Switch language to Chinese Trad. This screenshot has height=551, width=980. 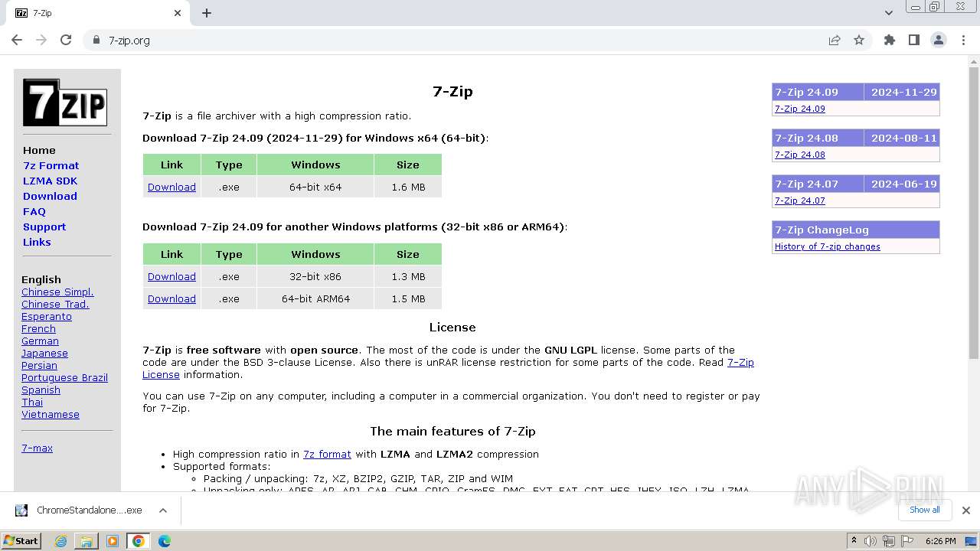coord(55,304)
